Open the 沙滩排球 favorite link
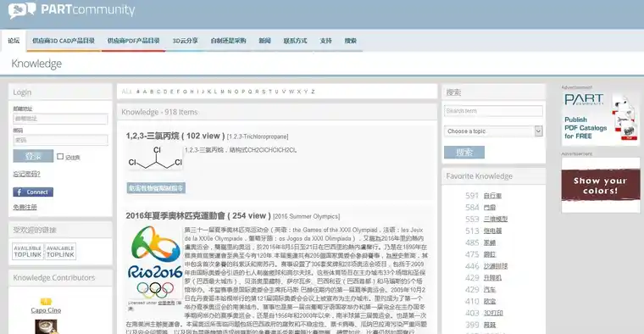The height and width of the screenshot is (334, 644). coord(496,266)
